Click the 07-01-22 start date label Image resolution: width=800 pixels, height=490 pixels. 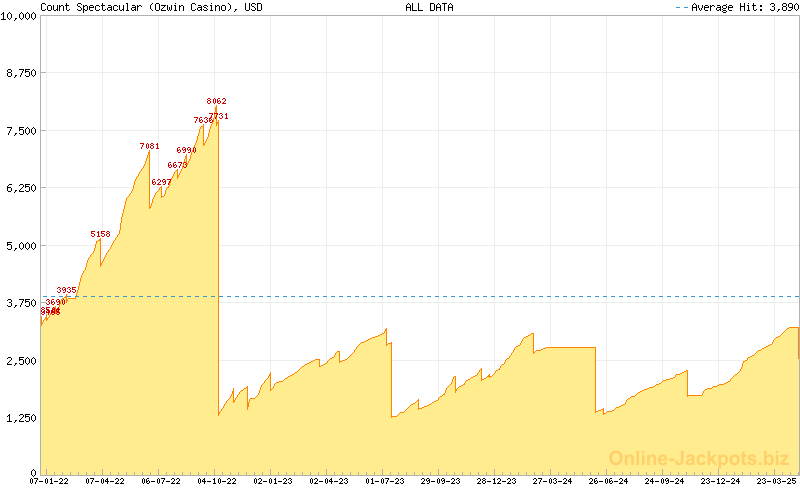[48, 481]
